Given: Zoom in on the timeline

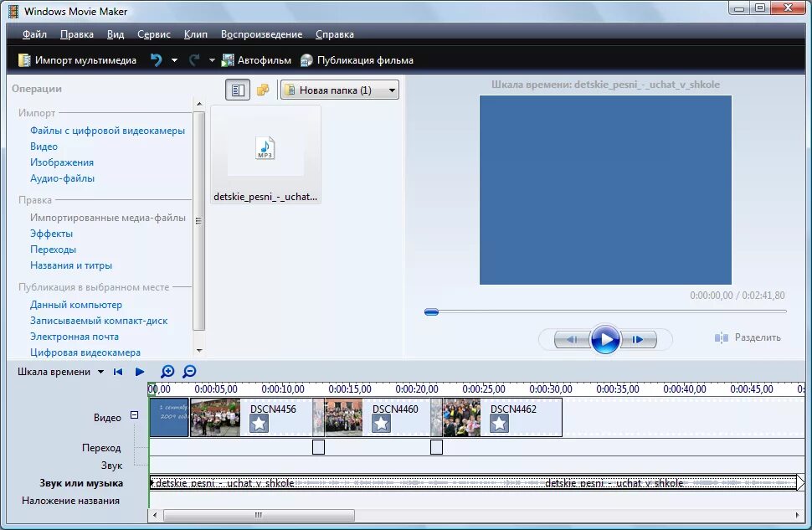Looking at the screenshot, I should pyautogui.click(x=167, y=372).
